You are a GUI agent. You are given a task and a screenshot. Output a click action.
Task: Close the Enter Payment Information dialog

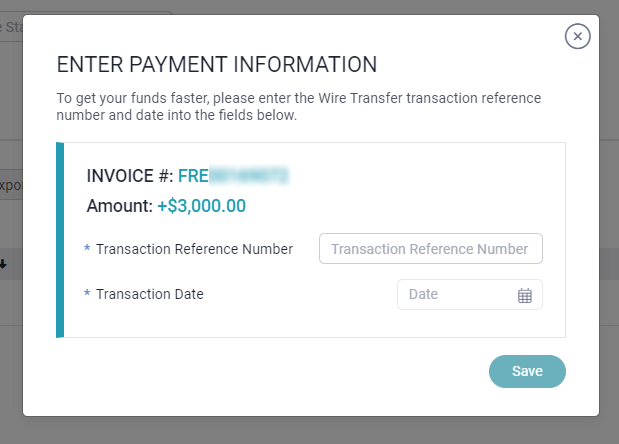point(578,36)
